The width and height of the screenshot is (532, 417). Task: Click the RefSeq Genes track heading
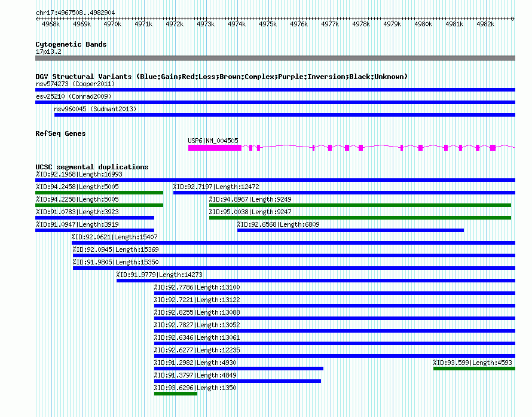tap(60, 133)
